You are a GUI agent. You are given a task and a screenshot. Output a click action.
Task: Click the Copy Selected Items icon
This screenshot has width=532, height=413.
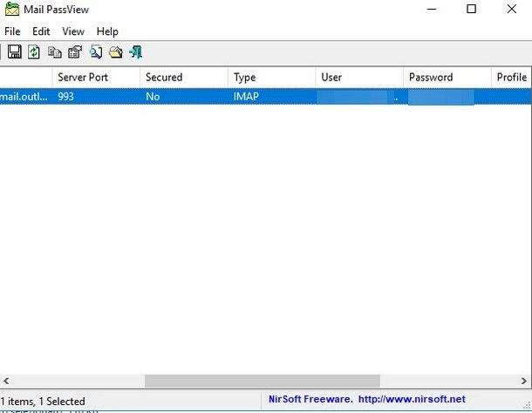point(55,52)
